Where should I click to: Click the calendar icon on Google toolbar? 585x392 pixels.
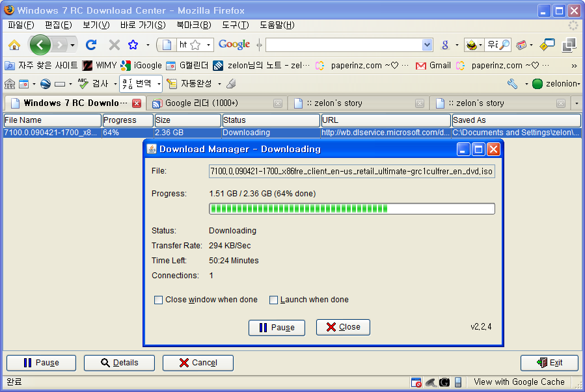click(x=24, y=84)
